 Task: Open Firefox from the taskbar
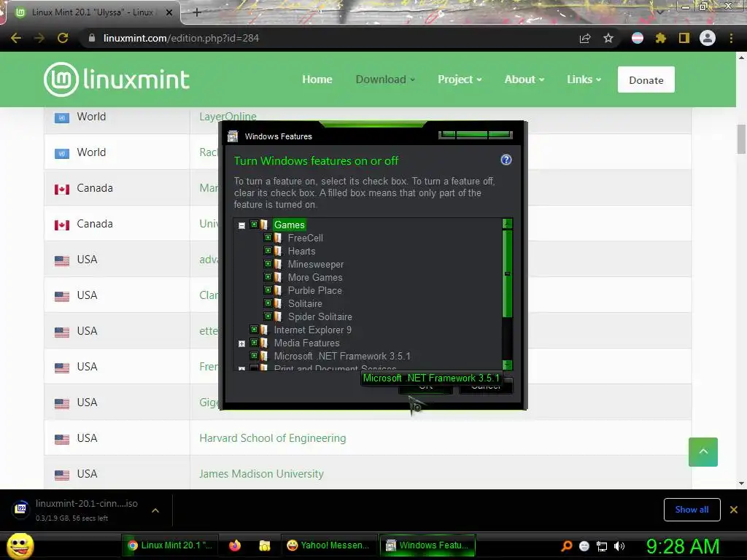coord(235,545)
